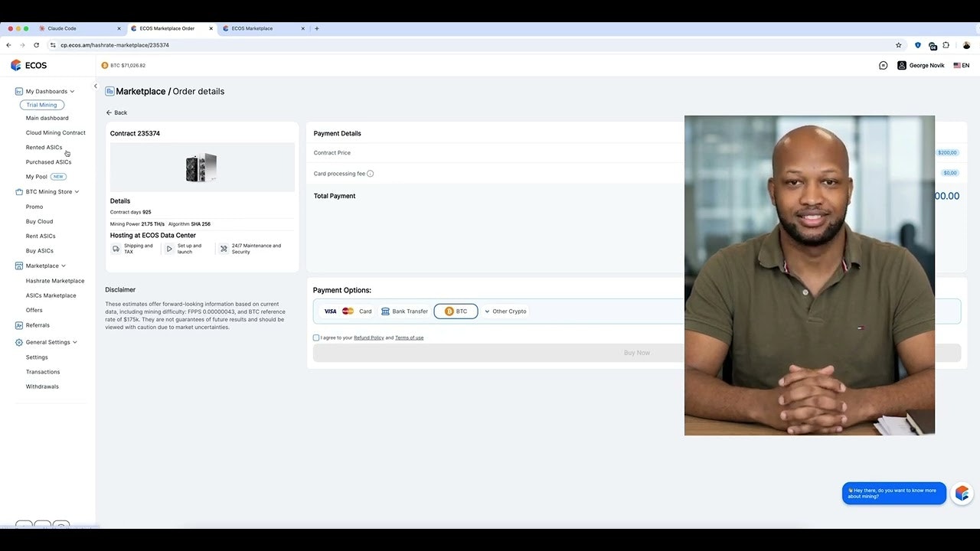Reload the page with the refresh icon
The height and width of the screenshot is (551, 980).
(36, 45)
